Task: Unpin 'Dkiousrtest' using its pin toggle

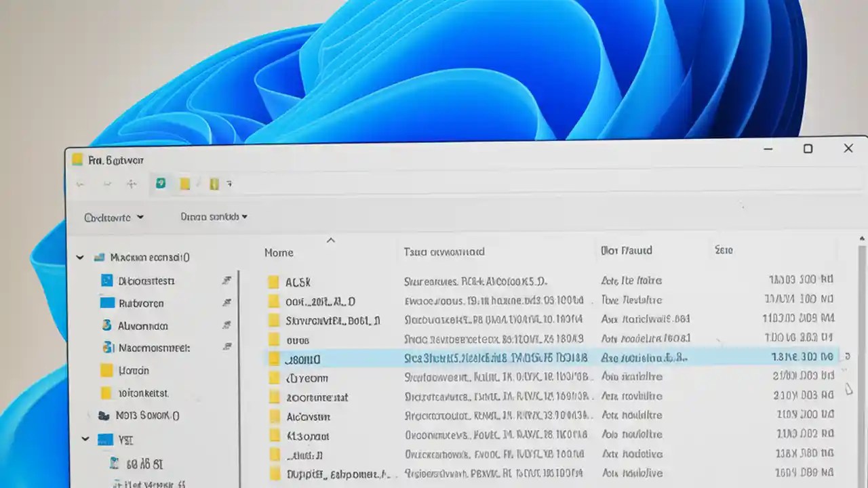Action: click(x=226, y=280)
